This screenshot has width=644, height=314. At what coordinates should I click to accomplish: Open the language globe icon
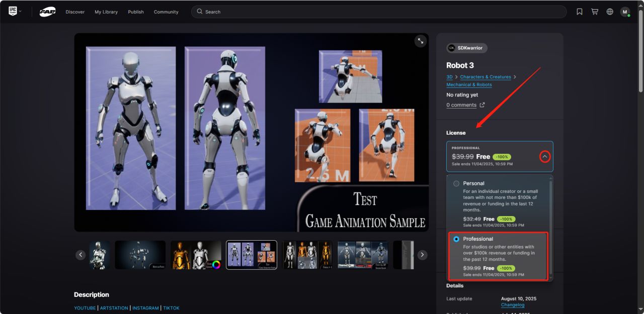(x=610, y=12)
